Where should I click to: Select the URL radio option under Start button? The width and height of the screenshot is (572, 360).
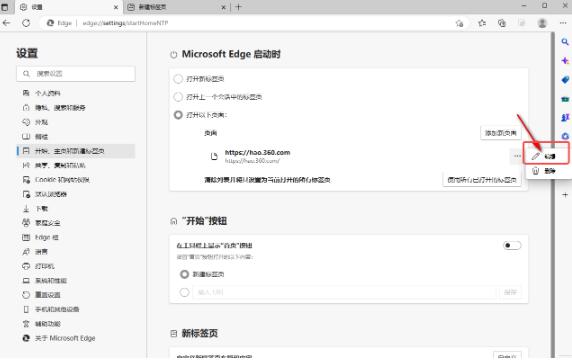184,292
